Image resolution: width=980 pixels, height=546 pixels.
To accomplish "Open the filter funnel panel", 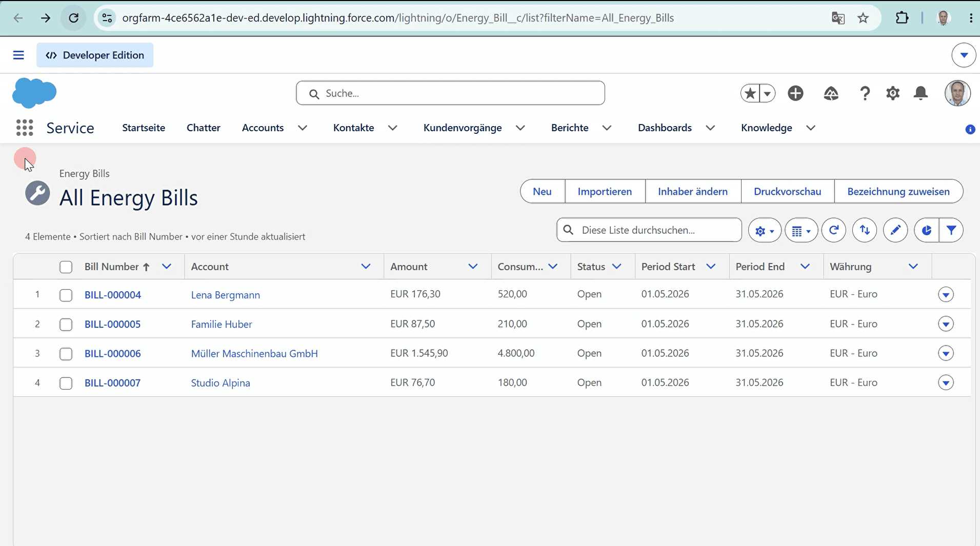I will 951,230.
